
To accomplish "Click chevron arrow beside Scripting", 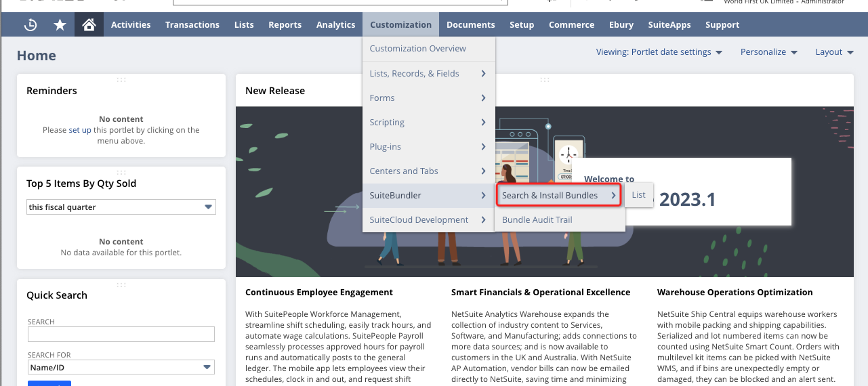I will click(x=483, y=123).
